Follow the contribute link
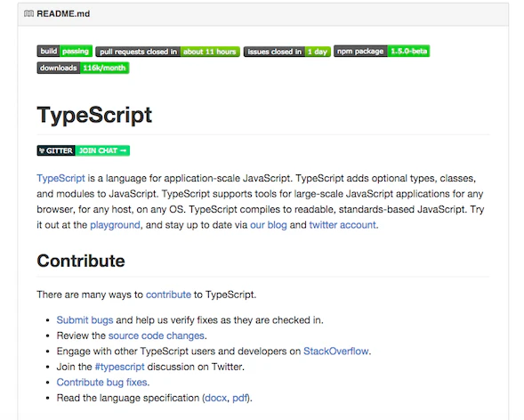This screenshot has width=524, height=420. click(168, 295)
